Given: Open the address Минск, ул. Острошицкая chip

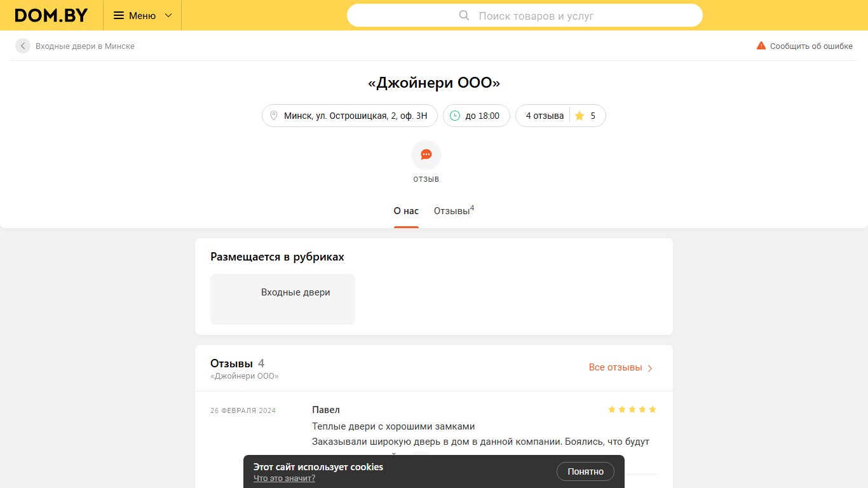Looking at the screenshot, I should [x=349, y=116].
